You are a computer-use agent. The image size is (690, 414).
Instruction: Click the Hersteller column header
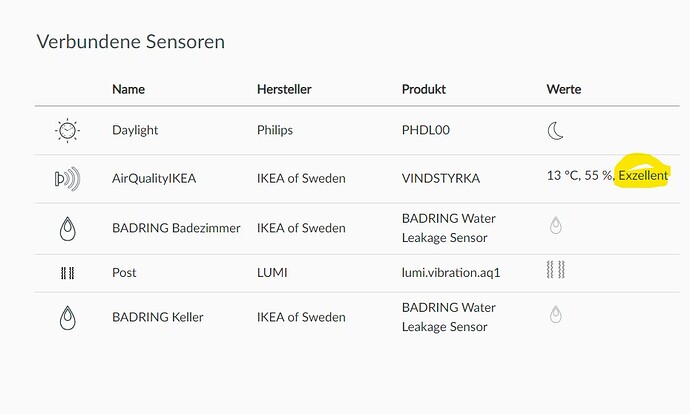tap(284, 89)
